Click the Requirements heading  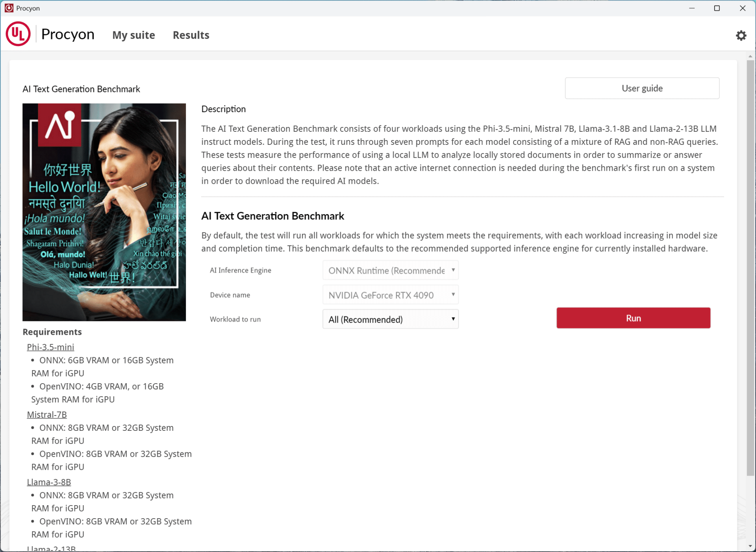(52, 332)
